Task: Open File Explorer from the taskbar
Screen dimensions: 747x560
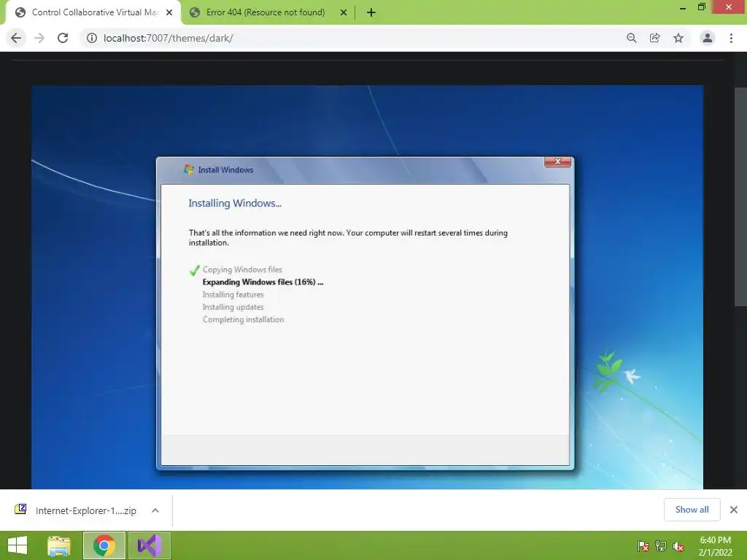Action: (59, 545)
